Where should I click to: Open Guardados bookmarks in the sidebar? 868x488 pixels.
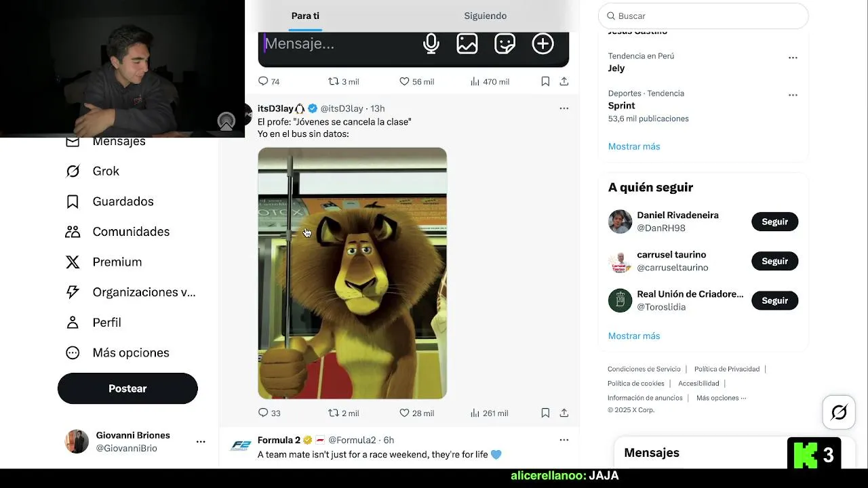109,201
